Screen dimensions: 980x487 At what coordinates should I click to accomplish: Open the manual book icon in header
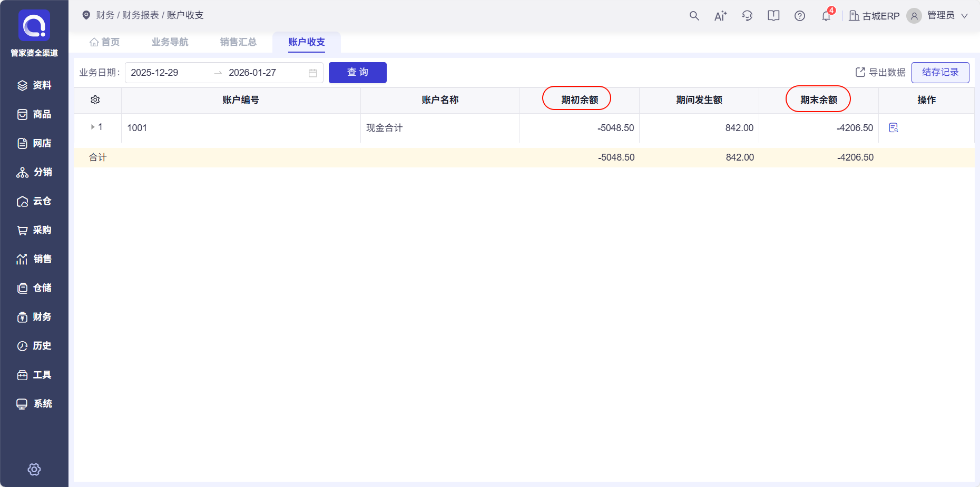click(773, 16)
